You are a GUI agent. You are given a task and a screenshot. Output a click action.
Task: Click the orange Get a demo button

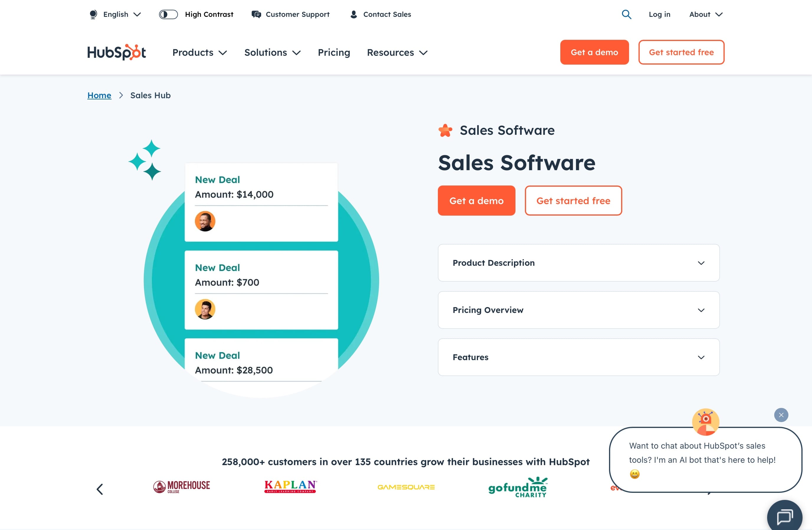click(x=594, y=52)
